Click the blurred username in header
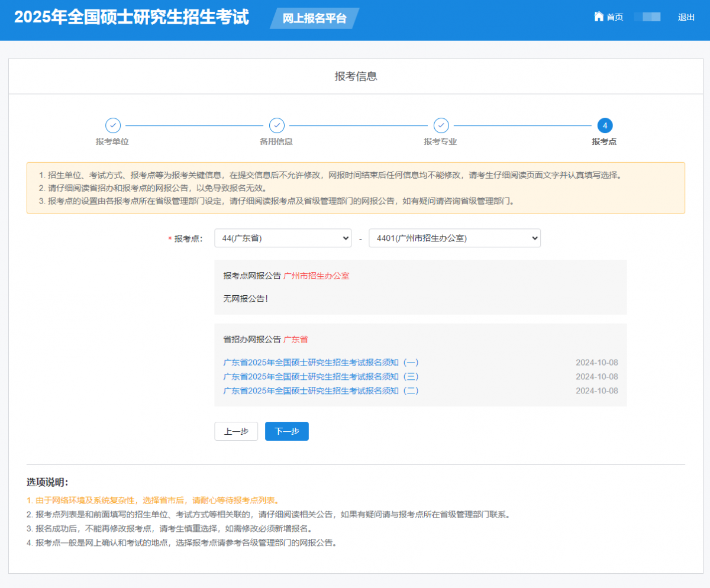The image size is (710, 588). point(647,17)
